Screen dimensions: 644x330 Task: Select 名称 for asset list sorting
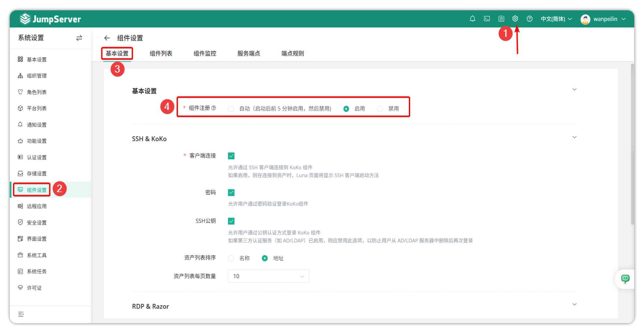tap(231, 258)
